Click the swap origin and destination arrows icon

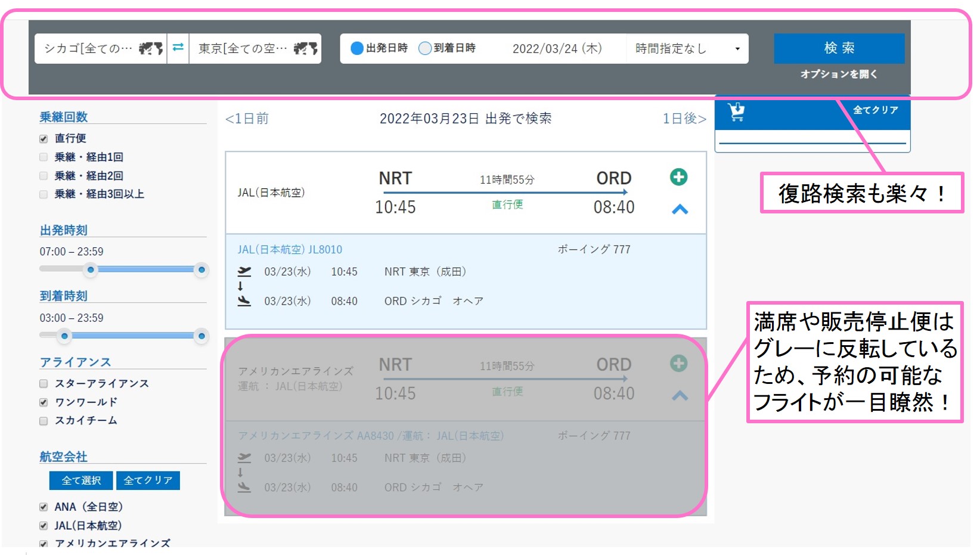178,48
